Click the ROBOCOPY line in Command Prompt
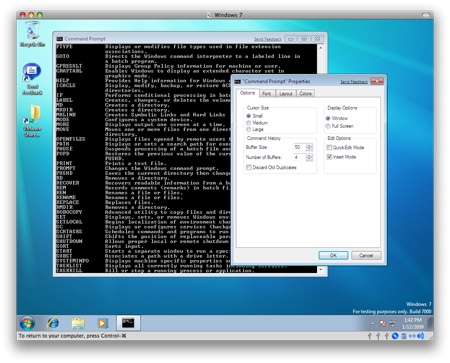Viewport: 450px width, 363px height. click(x=143, y=212)
